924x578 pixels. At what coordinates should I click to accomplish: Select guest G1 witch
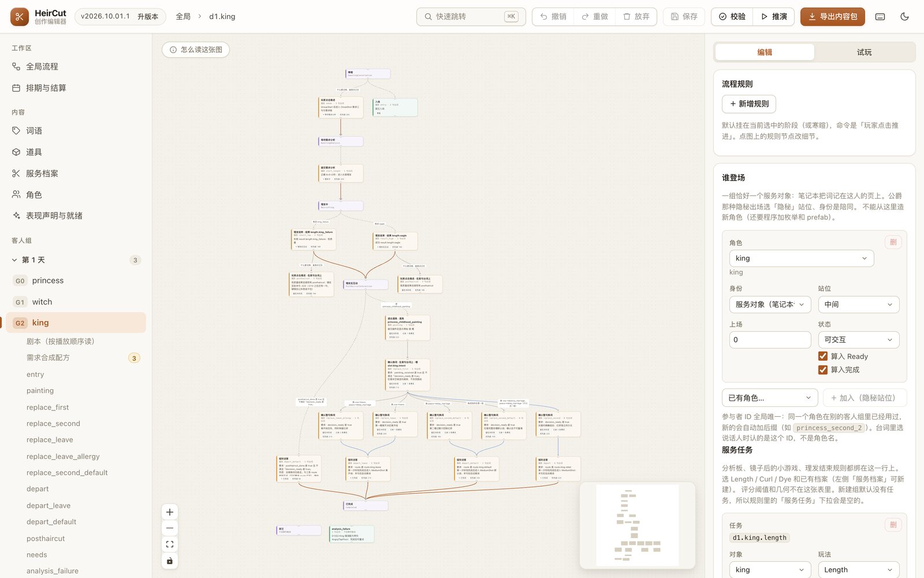coord(76,302)
